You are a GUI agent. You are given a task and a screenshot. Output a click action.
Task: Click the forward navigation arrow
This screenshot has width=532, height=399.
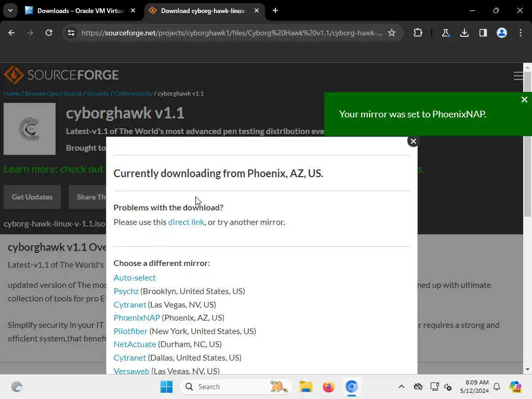[30, 33]
